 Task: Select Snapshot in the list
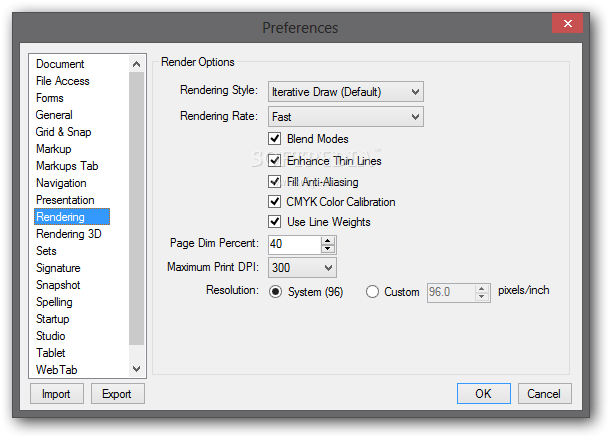point(58,285)
